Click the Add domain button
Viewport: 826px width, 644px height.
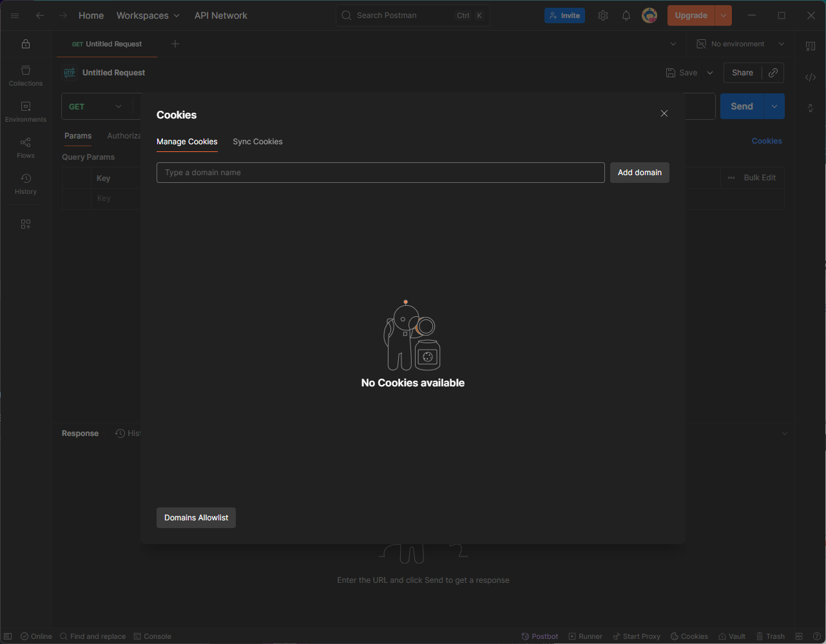(639, 173)
